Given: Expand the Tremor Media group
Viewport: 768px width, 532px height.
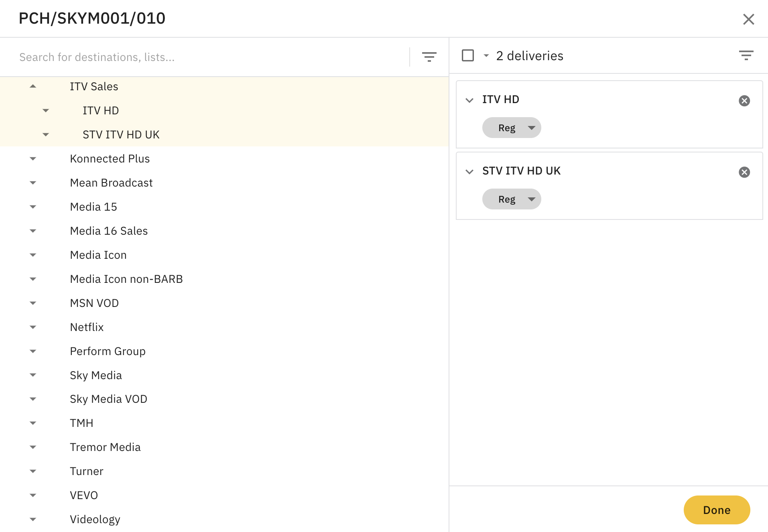Looking at the screenshot, I should tap(33, 447).
